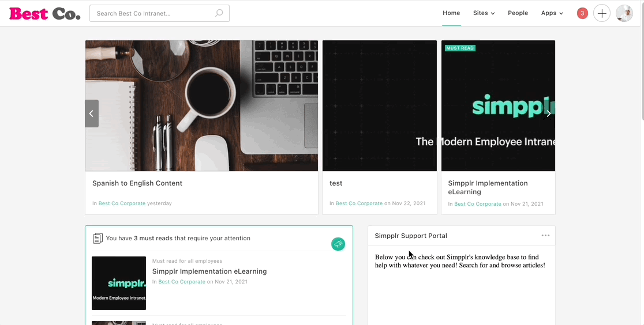Open the notifications badge showing 3
This screenshot has width=644, height=325.
[x=582, y=14]
